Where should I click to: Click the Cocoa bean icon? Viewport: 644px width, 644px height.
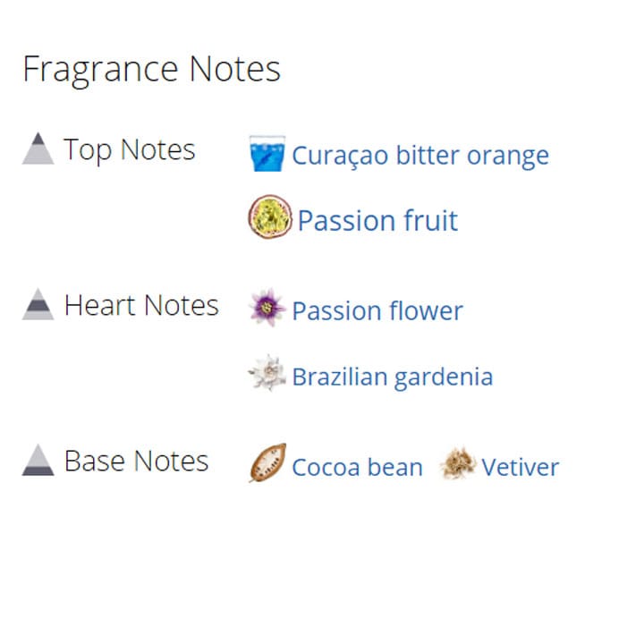coord(267,463)
